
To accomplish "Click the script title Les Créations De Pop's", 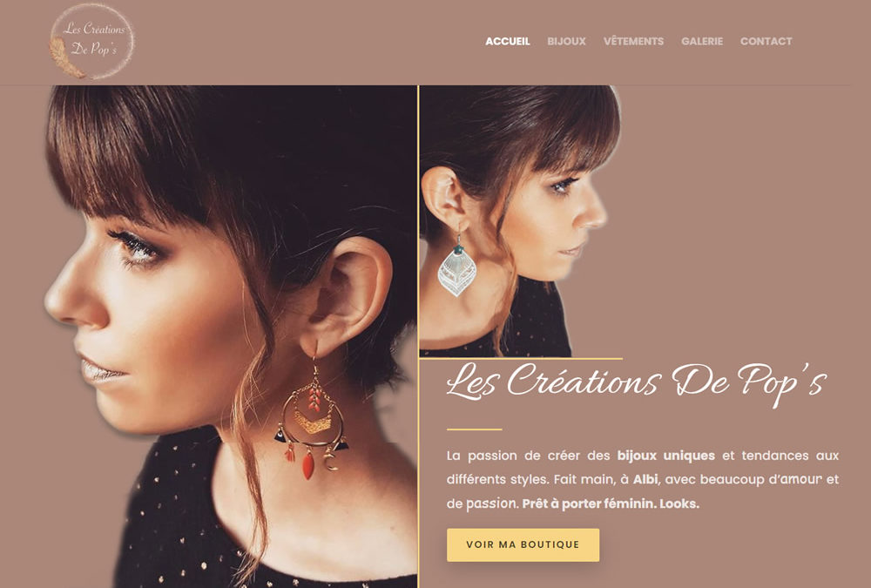I will point(637,384).
